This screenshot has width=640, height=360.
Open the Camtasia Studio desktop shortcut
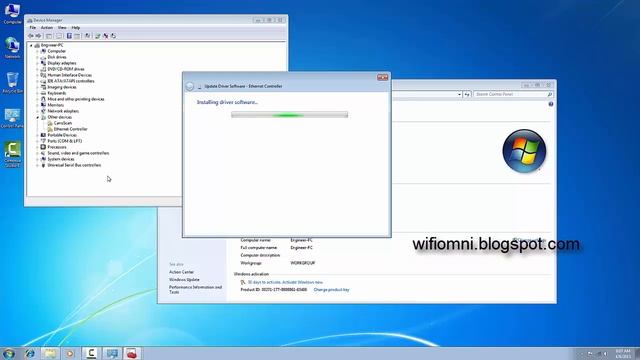coord(12,154)
